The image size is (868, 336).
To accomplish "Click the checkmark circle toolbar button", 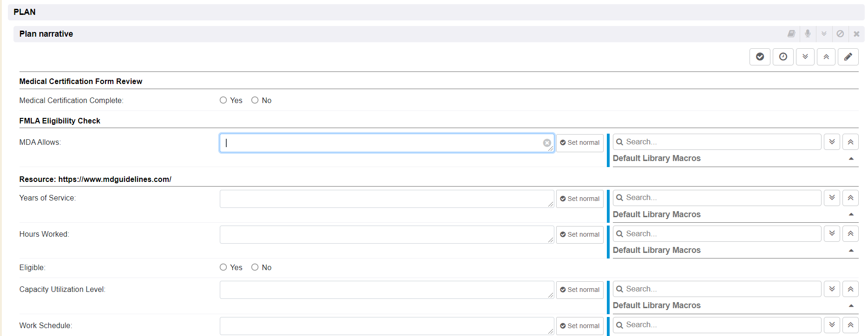I will pos(760,57).
